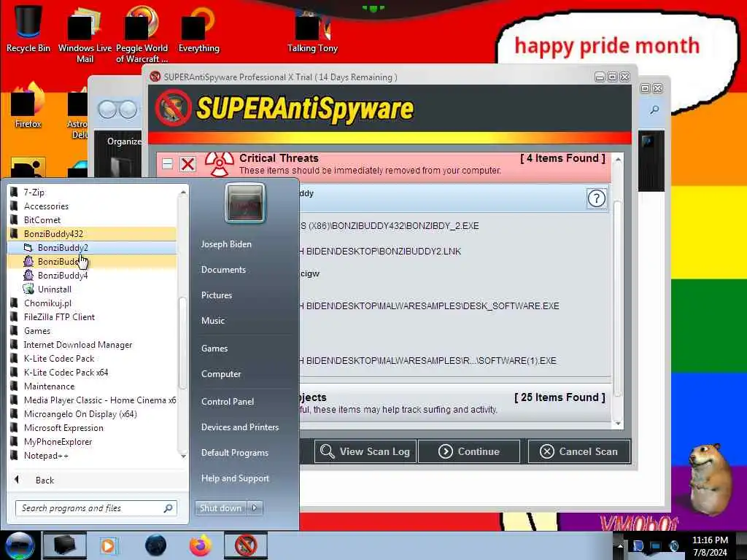Expand the Microsoft Expression folder

pos(91,427)
